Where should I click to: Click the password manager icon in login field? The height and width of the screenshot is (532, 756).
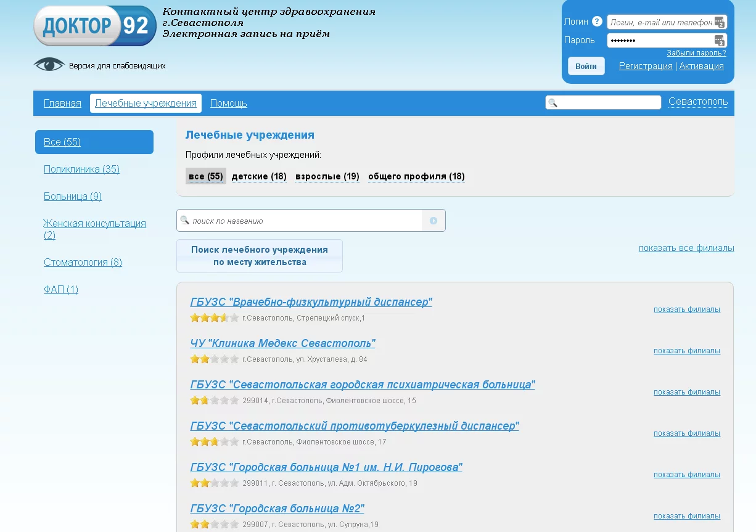(719, 22)
